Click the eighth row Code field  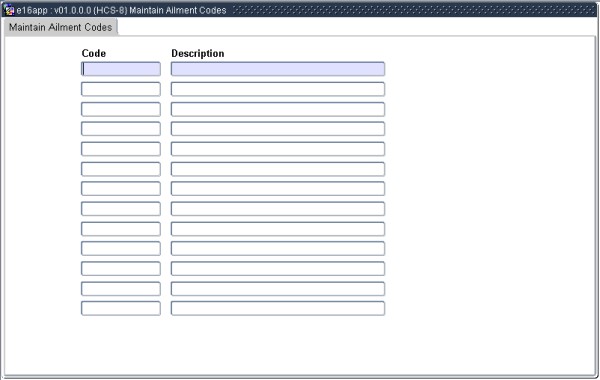[x=121, y=209]
